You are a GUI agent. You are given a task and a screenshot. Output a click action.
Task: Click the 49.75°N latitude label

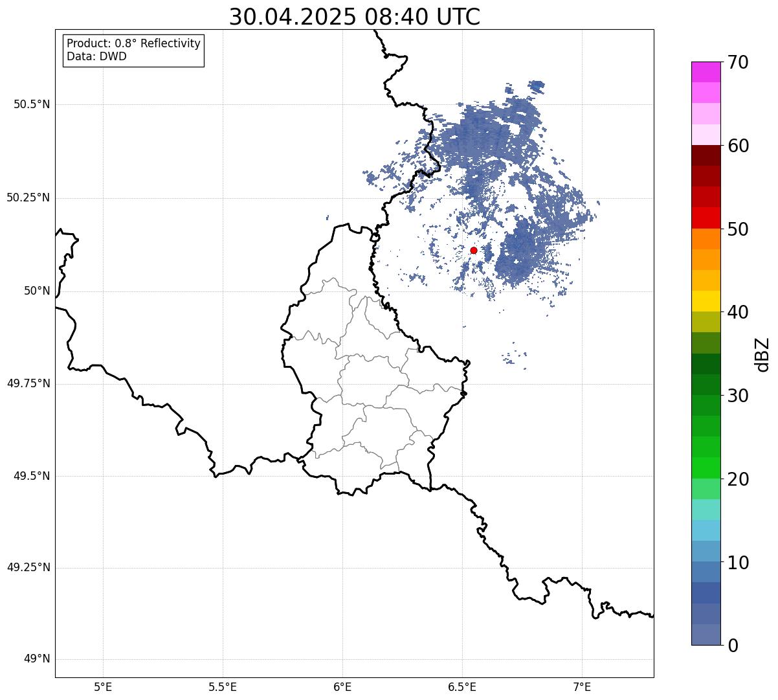point(28,383)
